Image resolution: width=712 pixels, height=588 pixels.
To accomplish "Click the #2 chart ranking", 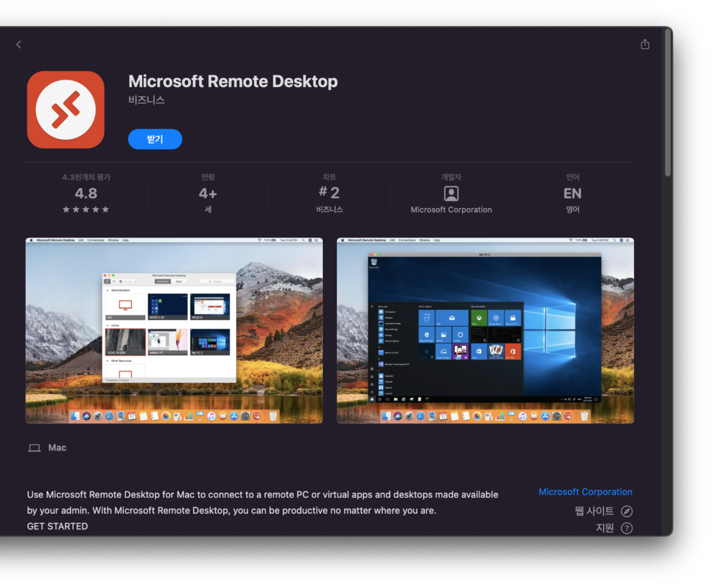I will pyautogui.click(x=329, y=193).
